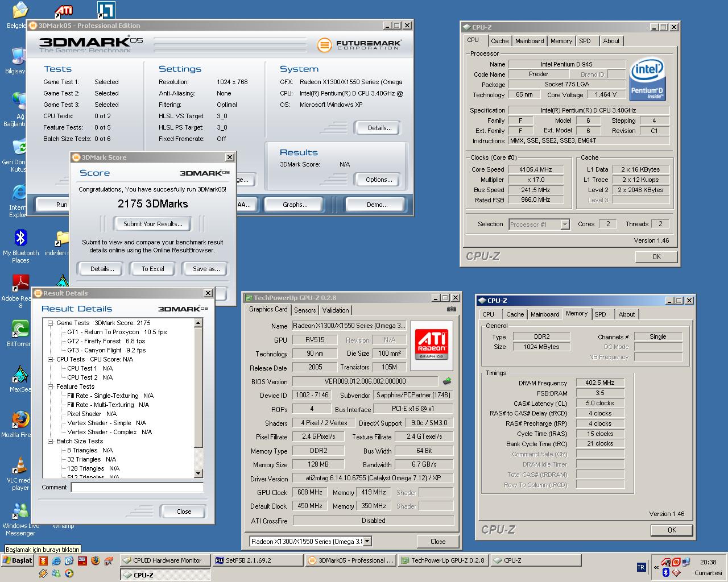Collapse the CPU Tests tree node
Viewport: 728px width, 582px height.
[x=50, y=359]
